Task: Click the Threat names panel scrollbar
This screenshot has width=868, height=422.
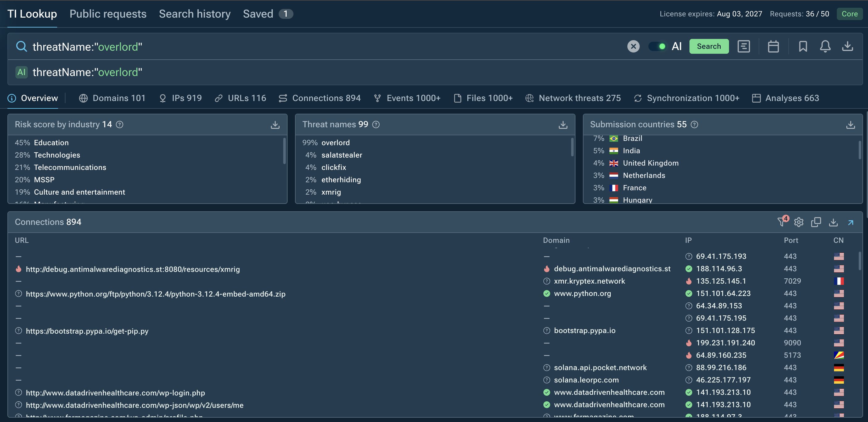Action: click(x=572, y=147)
